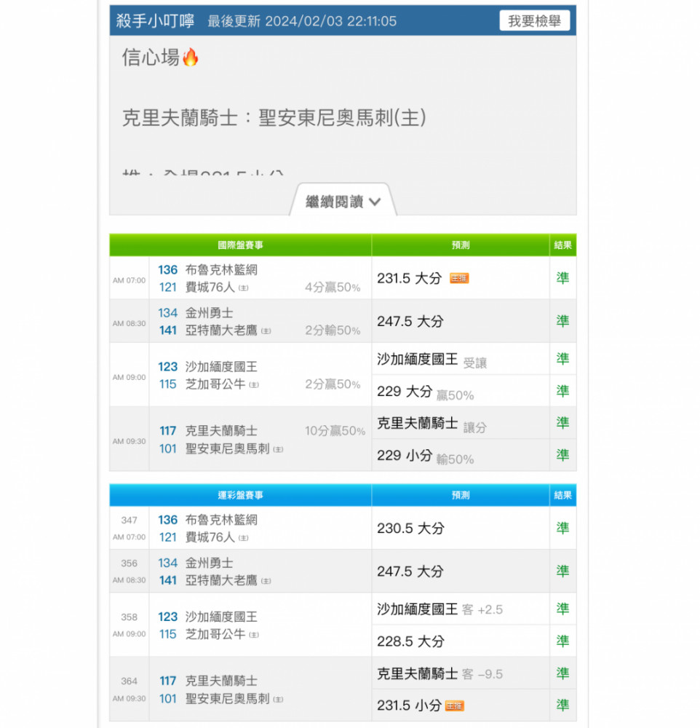The image size is (700, 728).
Task: Click the 結果 header of the 運彩盤賽事 table
Action: coord(563,495)
